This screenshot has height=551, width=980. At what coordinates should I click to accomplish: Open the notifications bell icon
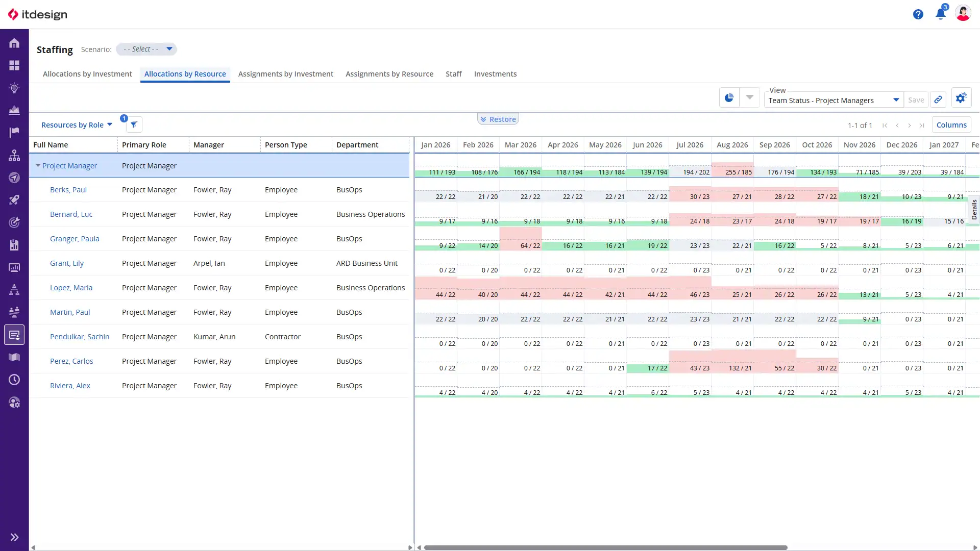[x=941, y=14]
